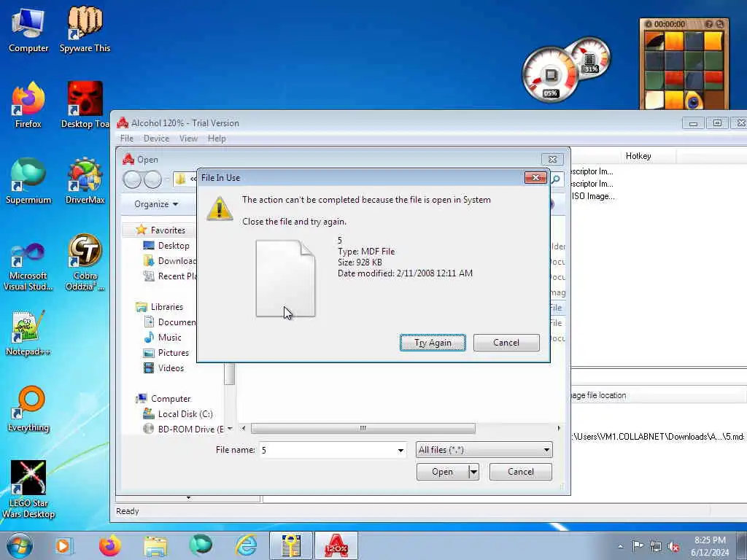Launch Internet Explorer from the taskbar

pos(247,545)
